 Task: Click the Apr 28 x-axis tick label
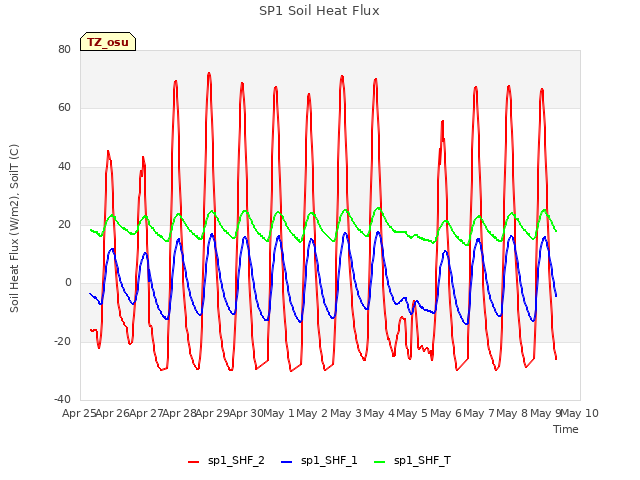(x=180, y=413)
